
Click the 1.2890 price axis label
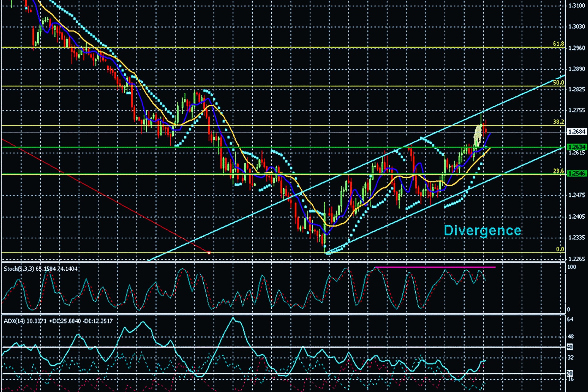(x=577, y=69)
